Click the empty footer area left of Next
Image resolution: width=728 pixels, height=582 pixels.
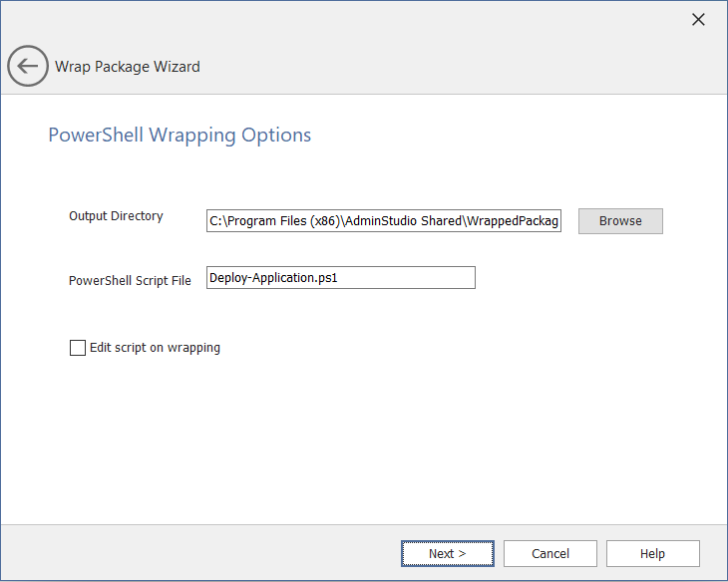[199, 554]
